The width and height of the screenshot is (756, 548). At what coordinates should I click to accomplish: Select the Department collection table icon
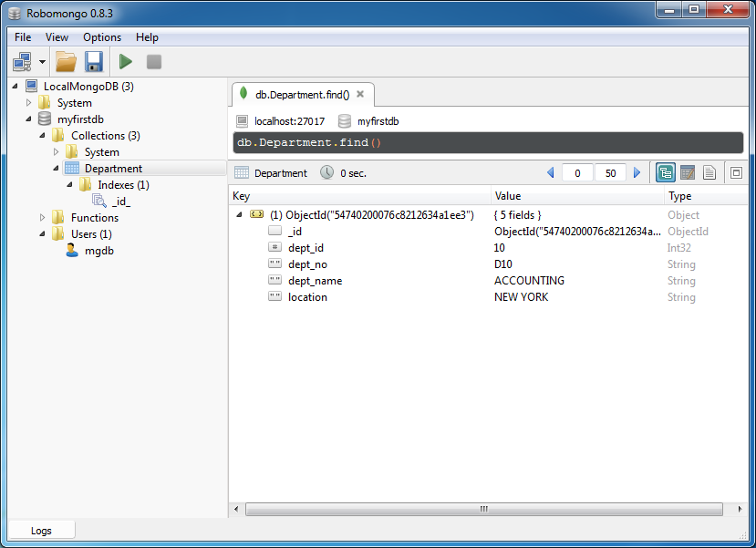[72, 168]
